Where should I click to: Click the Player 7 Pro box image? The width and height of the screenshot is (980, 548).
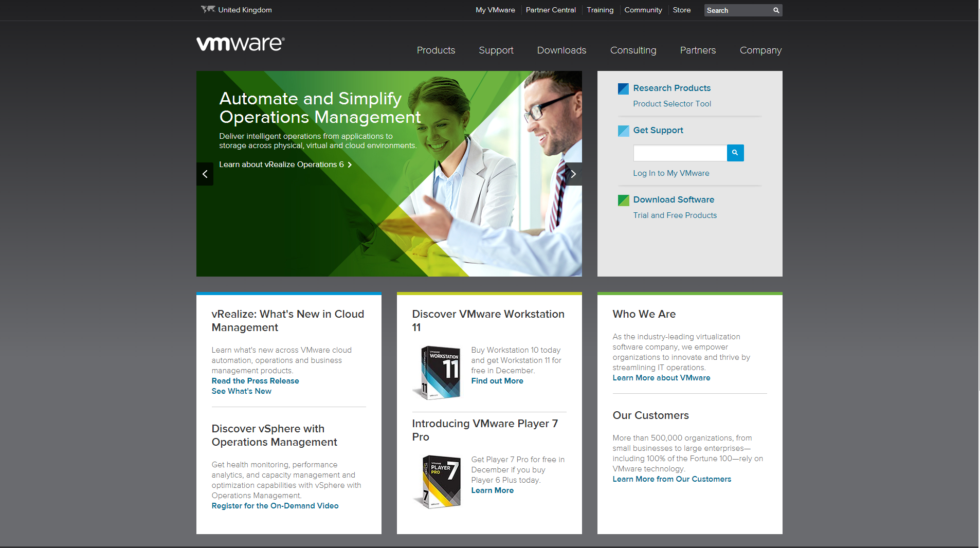[x=437, y=482]
